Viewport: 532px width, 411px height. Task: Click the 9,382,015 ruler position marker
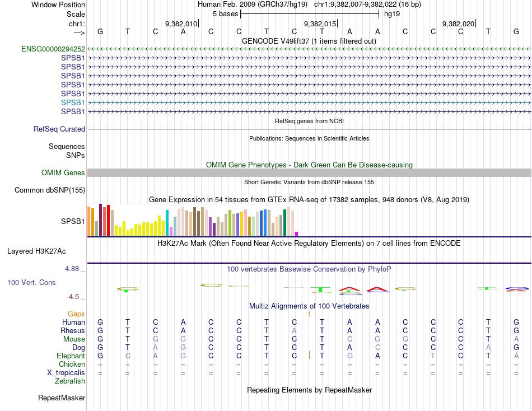[x=321, y=24]
